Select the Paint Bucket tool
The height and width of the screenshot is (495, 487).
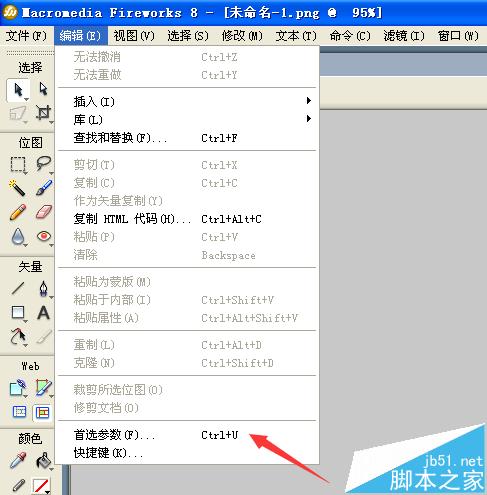click(43, 461)
